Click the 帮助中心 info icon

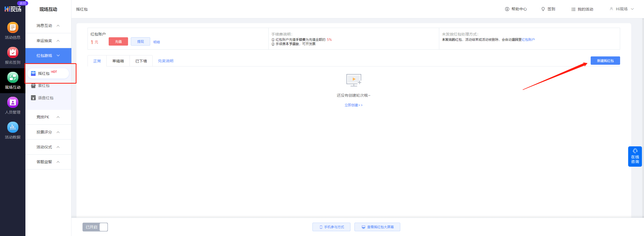(x=507, y=9)
